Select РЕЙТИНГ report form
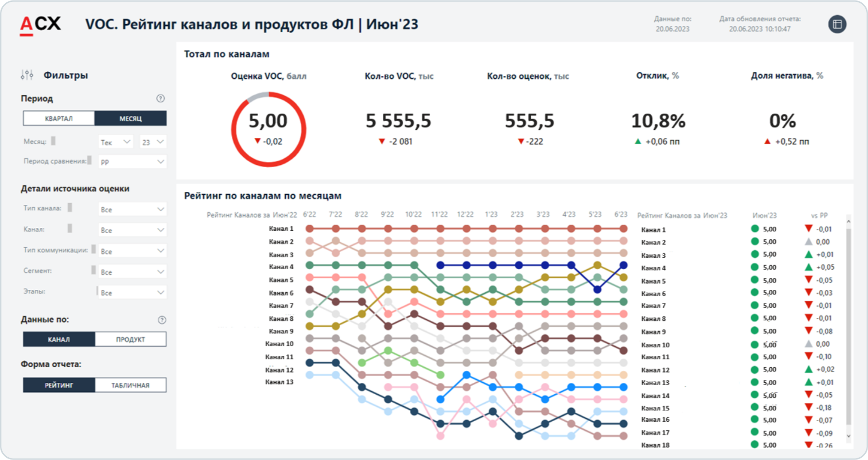This screenshot has height=460, width=868. point(59,385)
